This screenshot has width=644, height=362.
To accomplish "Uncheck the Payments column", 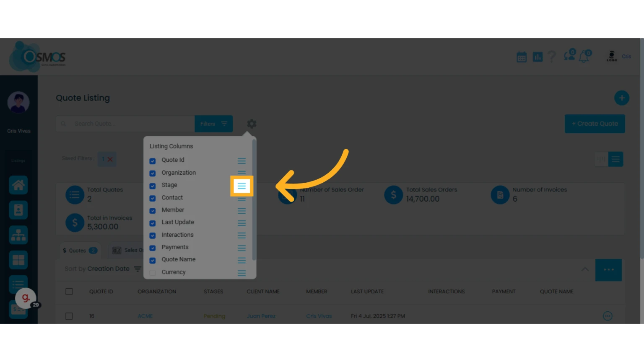I will coord(153,248).
